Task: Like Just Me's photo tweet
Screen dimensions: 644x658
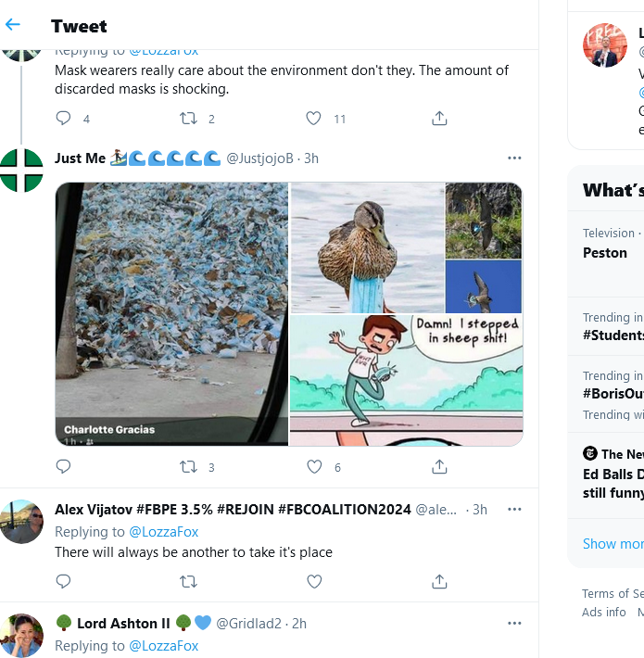Action: (x=313, y=467)
